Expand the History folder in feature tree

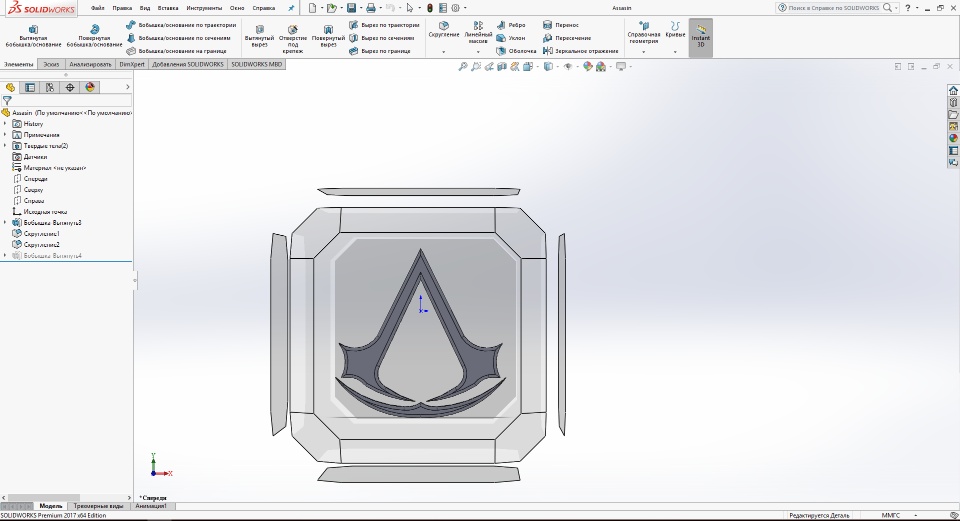pos(5,124)
